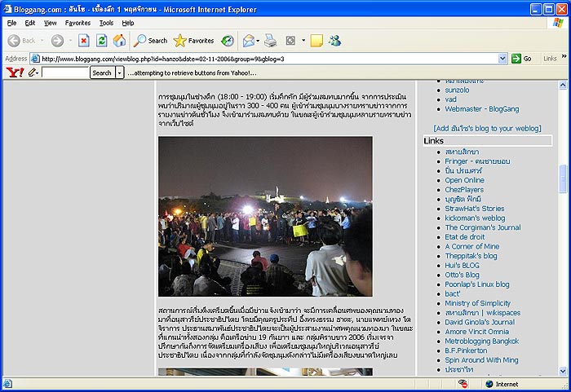The height and width of the screenshot is (392, 571).
Task: Click into the Yahoo toolbar search field
Action: point(65,73)
